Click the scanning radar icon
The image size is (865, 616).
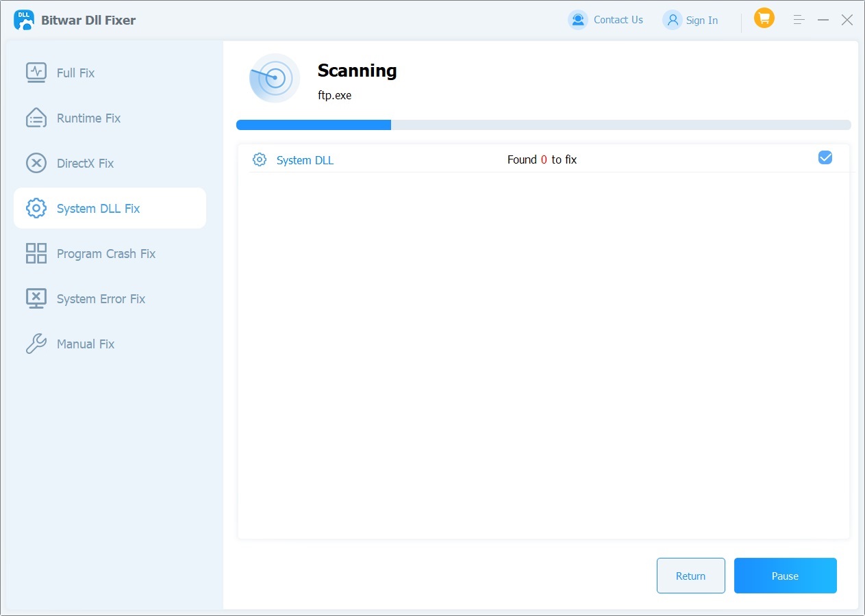[x=275, y=78]
